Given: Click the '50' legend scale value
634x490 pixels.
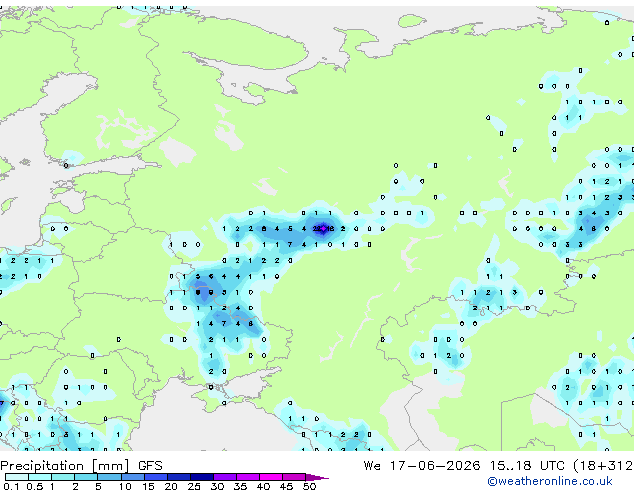Looking at the screenshot, I should (309, 486).
